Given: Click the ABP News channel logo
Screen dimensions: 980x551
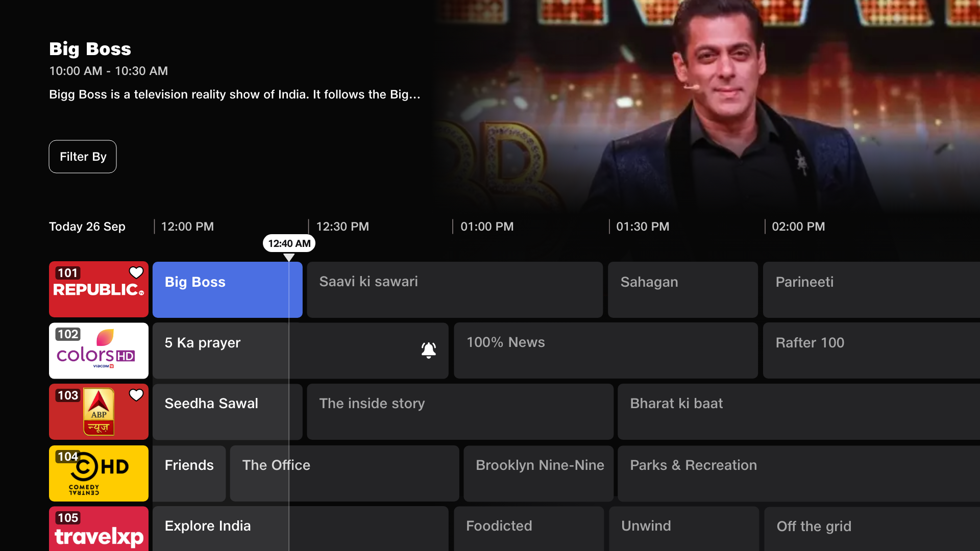Looking at the screenshot, I should coord(98,412).
